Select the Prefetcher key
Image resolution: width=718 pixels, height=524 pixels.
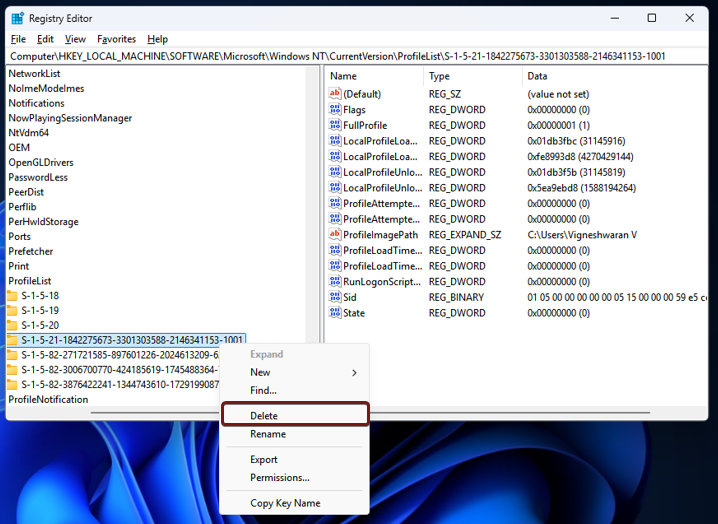(x=31, y=251)
